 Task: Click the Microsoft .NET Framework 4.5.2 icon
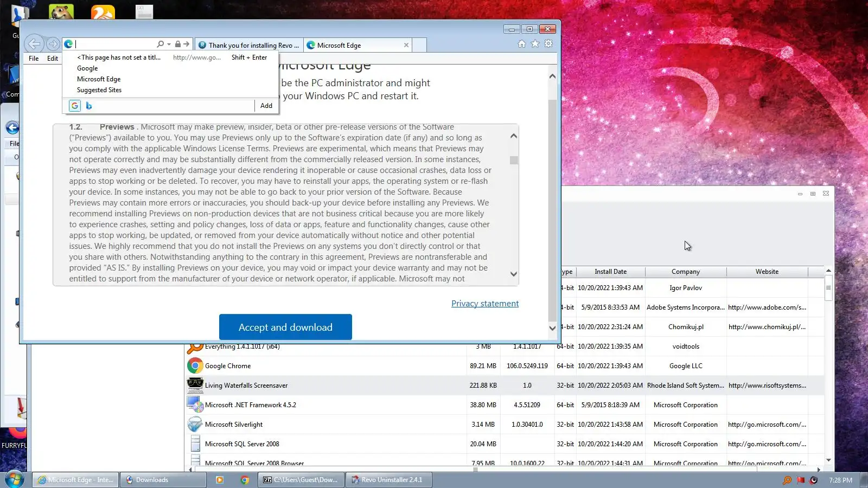[195, 405]
